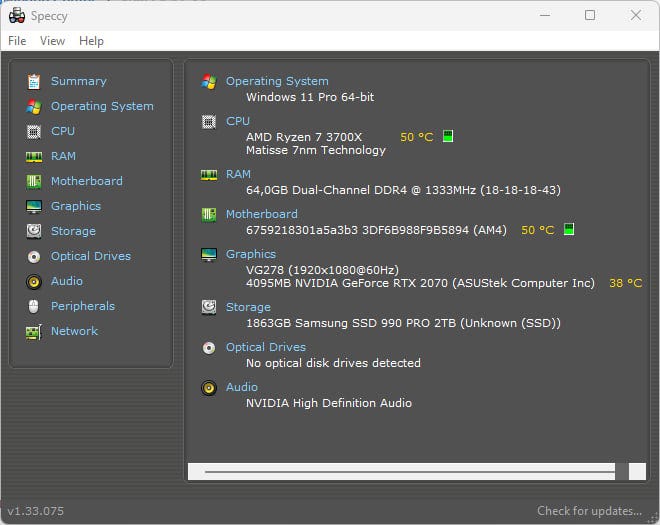Image resolution: width=660 pixels, height=525 pixels.
Task: Click the GPU temperature 38 °C value
Action: (x=626, y=283)
